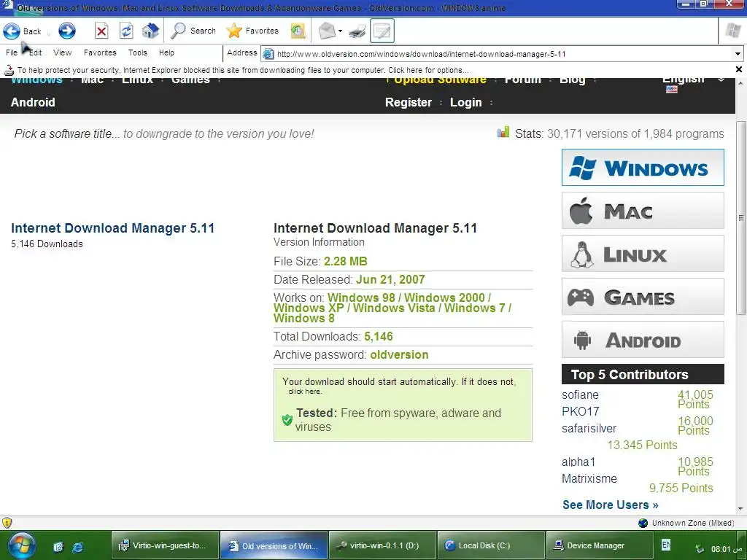The height and width of the screenshot is (560, 747).
Task: Select the Windows category button
Action: (643, 168)
